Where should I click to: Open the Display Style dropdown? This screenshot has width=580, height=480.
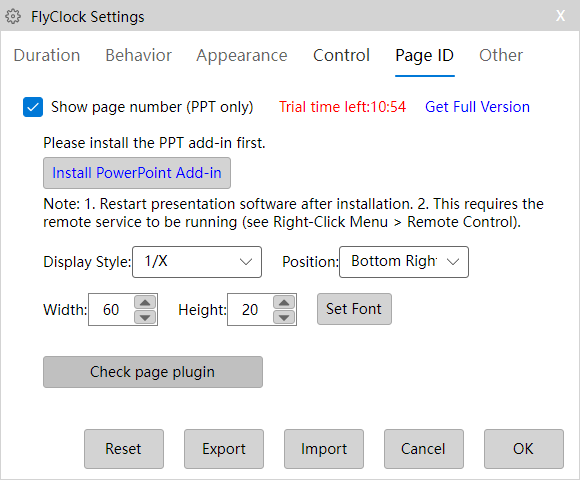tap(197, 262)
